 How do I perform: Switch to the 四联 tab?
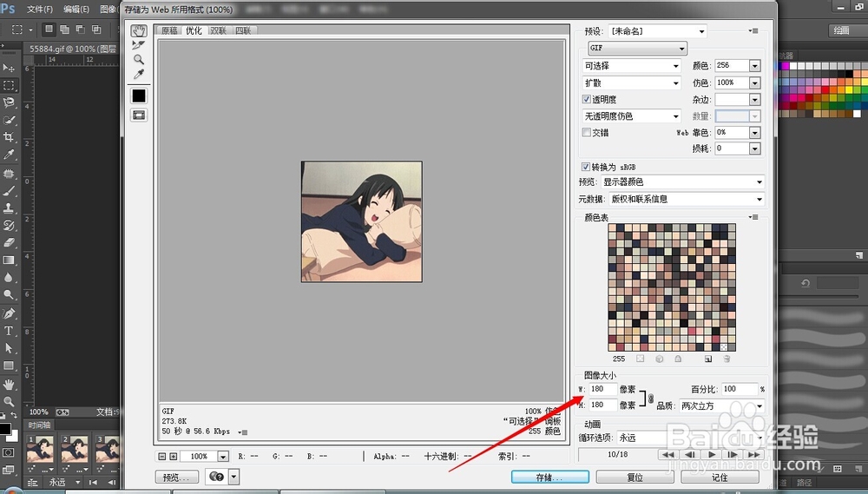coord(243,30)
